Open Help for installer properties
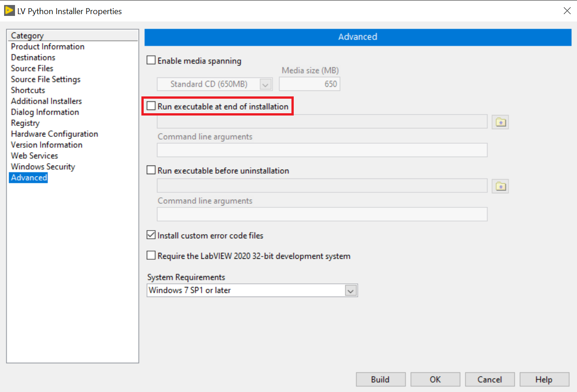Image resolution: width=577 pixels, height=392 pixels. tap(544, 380)
